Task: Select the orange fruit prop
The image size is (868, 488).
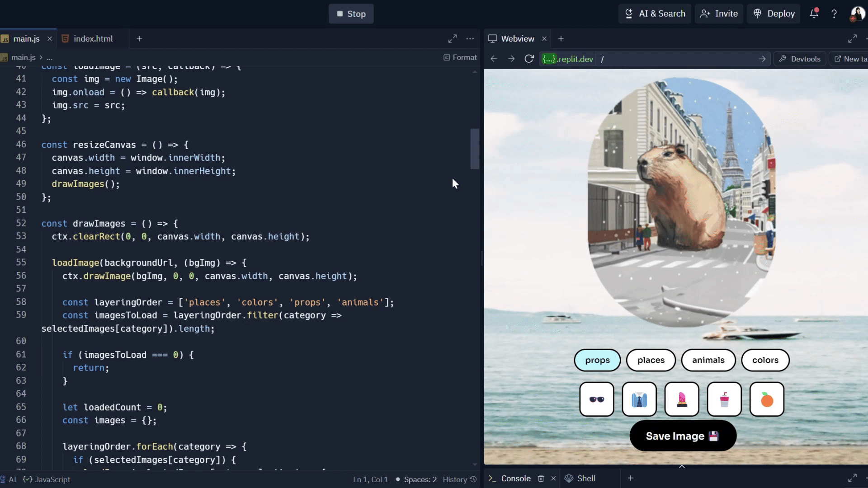Action: click(x=767, y=399)
